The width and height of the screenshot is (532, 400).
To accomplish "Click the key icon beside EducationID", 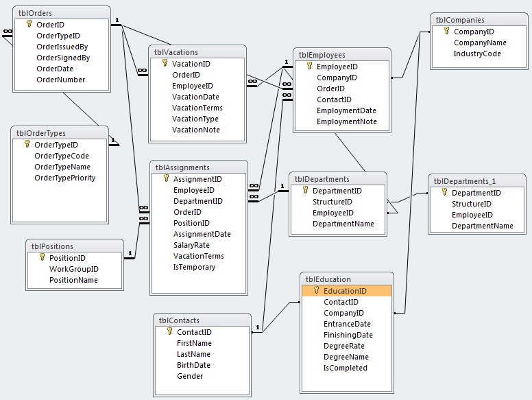I will (317, 290).
